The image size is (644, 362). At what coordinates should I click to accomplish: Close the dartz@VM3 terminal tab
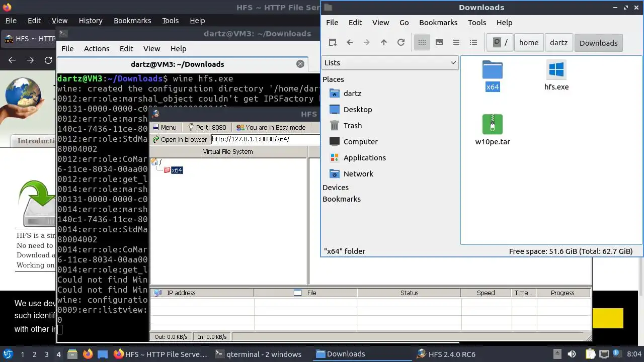click(x=300, y=64)
